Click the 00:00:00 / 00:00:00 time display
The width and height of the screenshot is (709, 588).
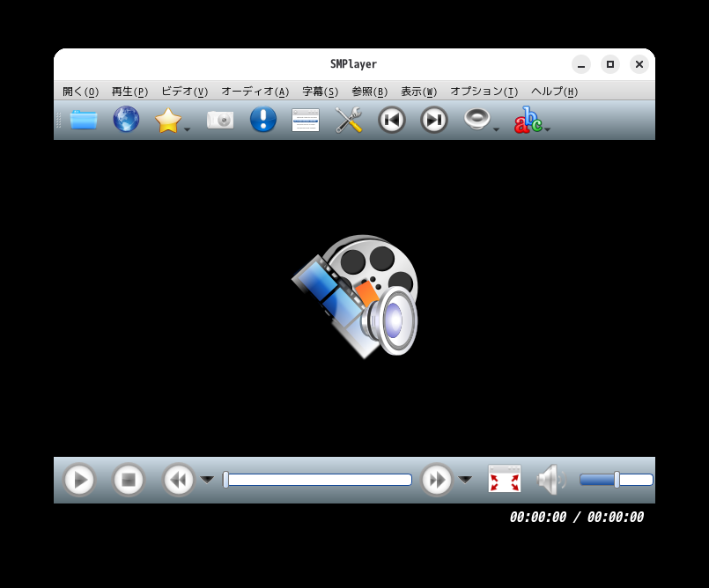pyautogui.click(x=577, y=517)
